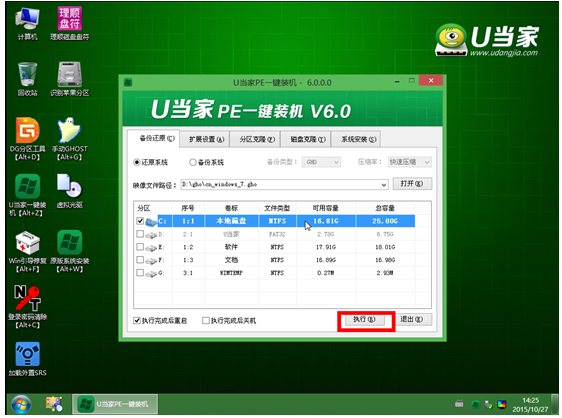Launch DG分区工具 desktop icon
562x418 pixels.
tap(28, 139)
